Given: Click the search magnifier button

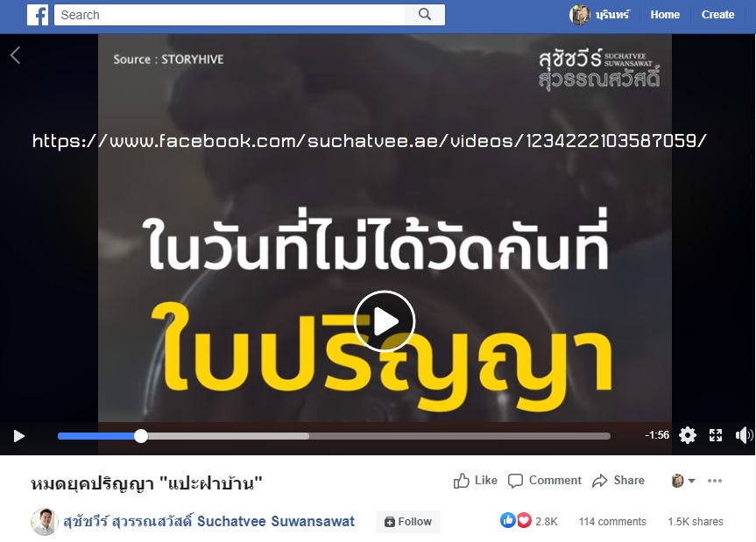Looking at the screenshot, I should pyautogui.click(x=425, y=15).
